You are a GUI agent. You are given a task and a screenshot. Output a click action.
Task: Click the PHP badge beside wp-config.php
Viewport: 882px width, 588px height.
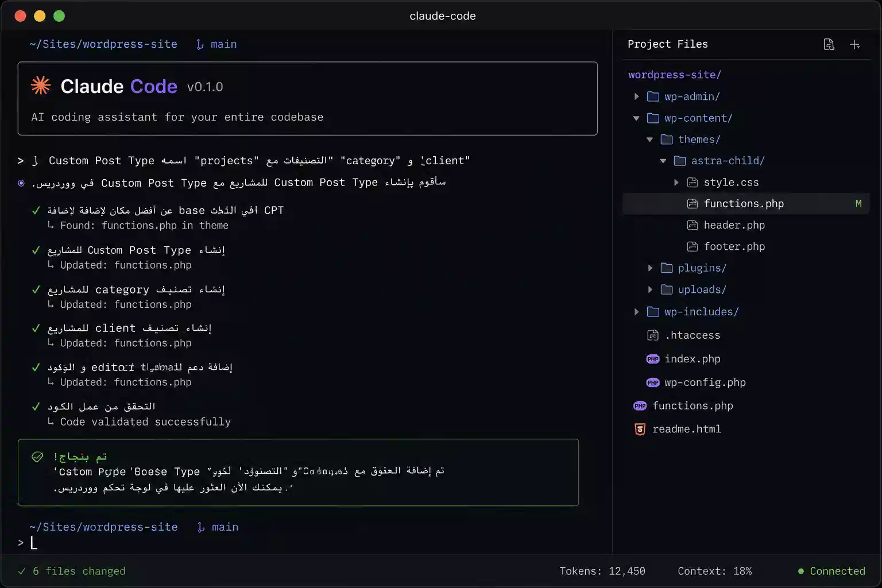coord(653,382)
